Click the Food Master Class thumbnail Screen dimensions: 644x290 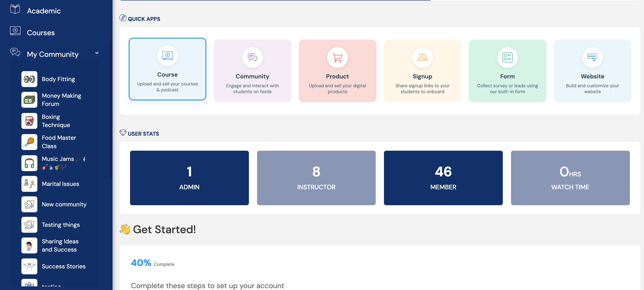click(x=29, y=142)
